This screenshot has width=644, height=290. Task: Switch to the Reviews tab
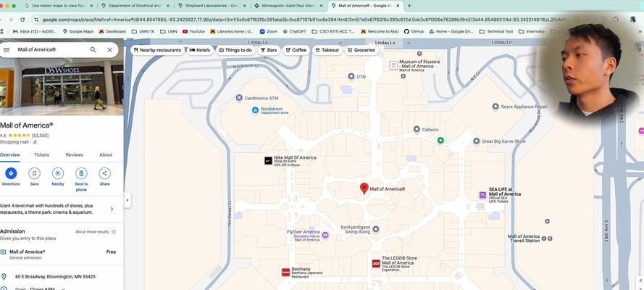pyautogui.click(x=75, y=155)
